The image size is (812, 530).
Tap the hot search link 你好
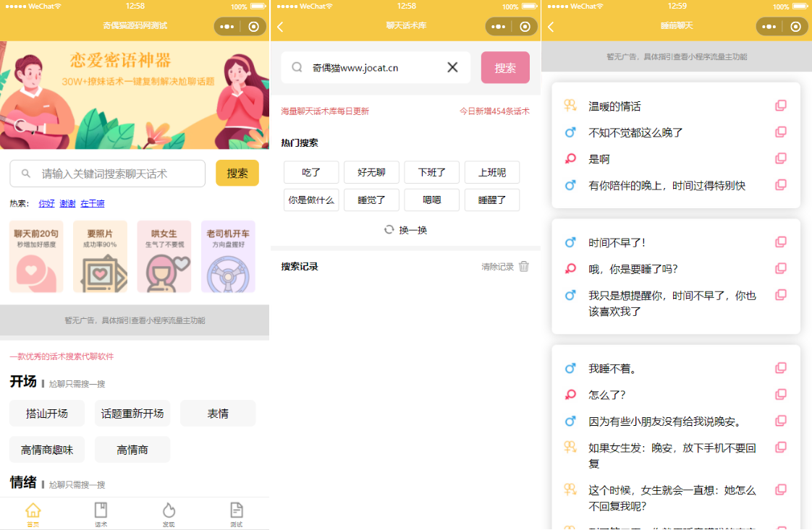46,203
